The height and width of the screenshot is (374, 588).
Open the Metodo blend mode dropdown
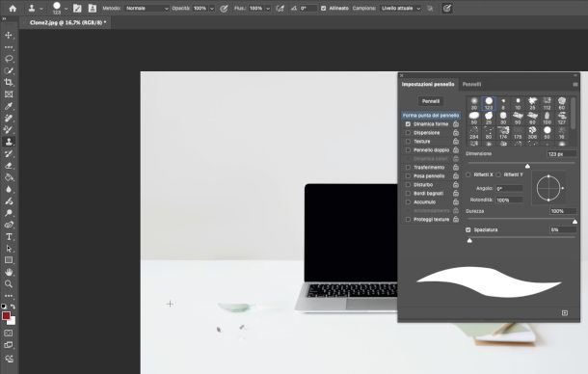147,9
